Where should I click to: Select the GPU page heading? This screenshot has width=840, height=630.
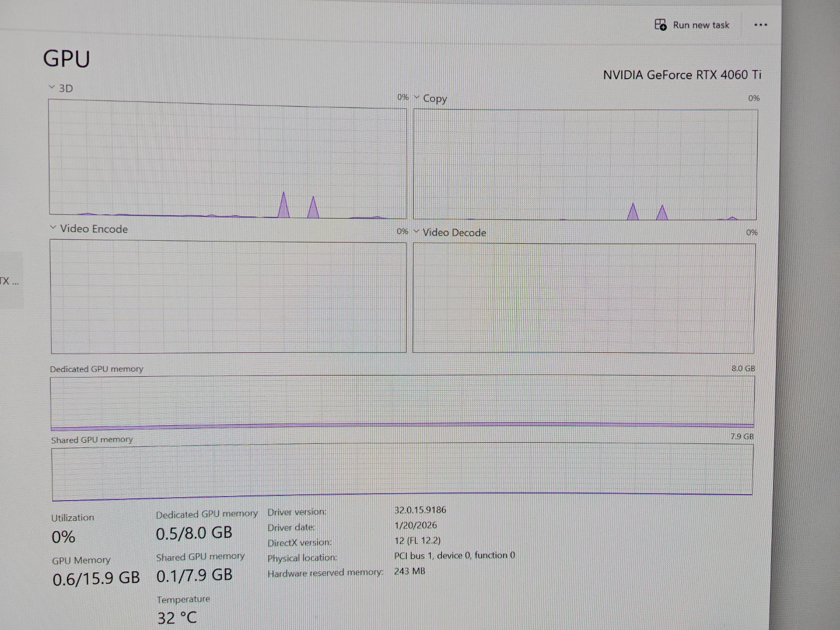[x=66, y=59]
